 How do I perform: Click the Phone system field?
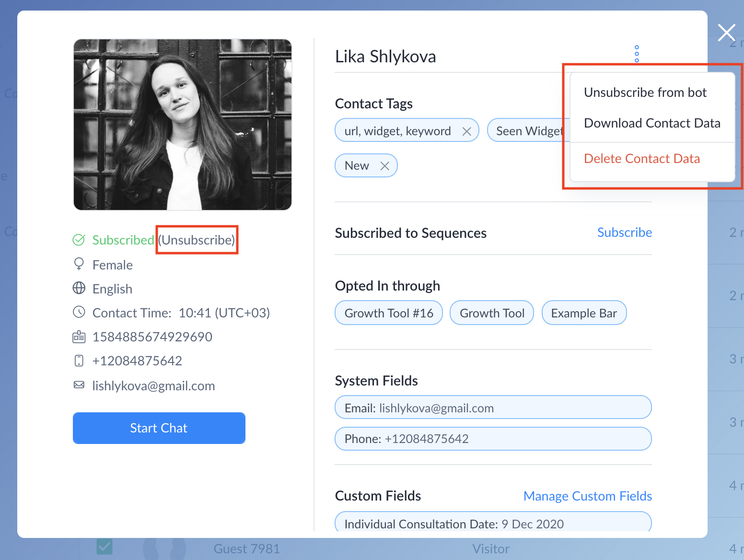coord(493,439)
